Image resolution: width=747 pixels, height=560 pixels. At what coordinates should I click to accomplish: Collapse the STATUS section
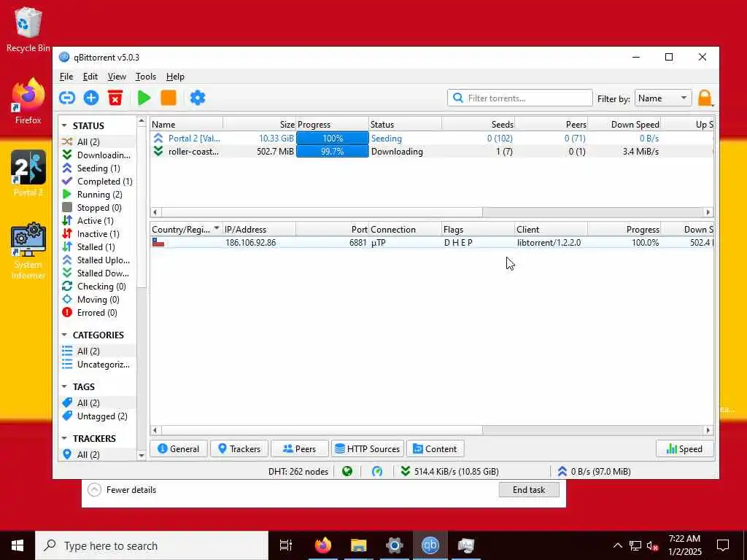(x=64, y=125)
